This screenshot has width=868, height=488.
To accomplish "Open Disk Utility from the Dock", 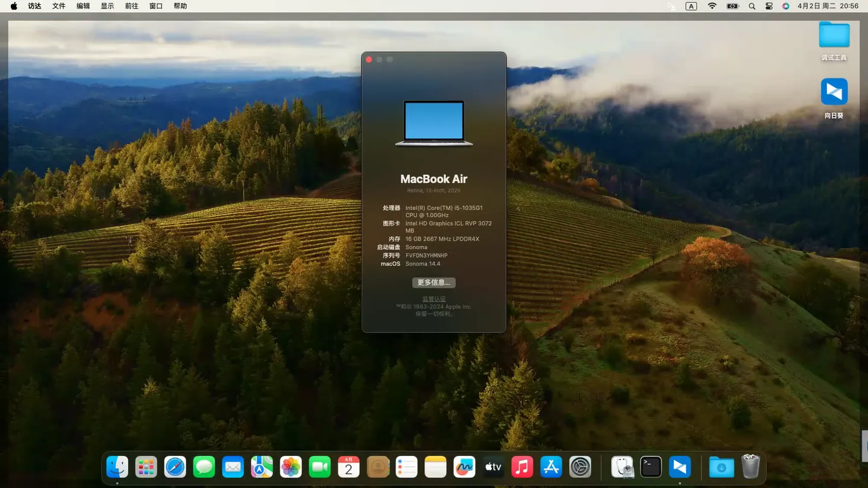I will [x=622, y=467].
